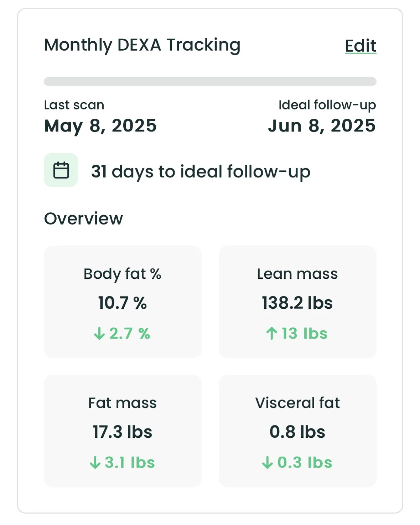Viewport: 420px width, 525px height.
Task: Click the down arrow beside 3.1 lbs
Action: 95,463
